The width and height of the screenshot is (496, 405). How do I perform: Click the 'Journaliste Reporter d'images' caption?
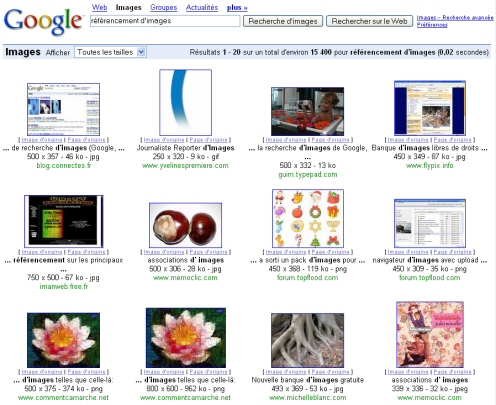pos(185,148)
